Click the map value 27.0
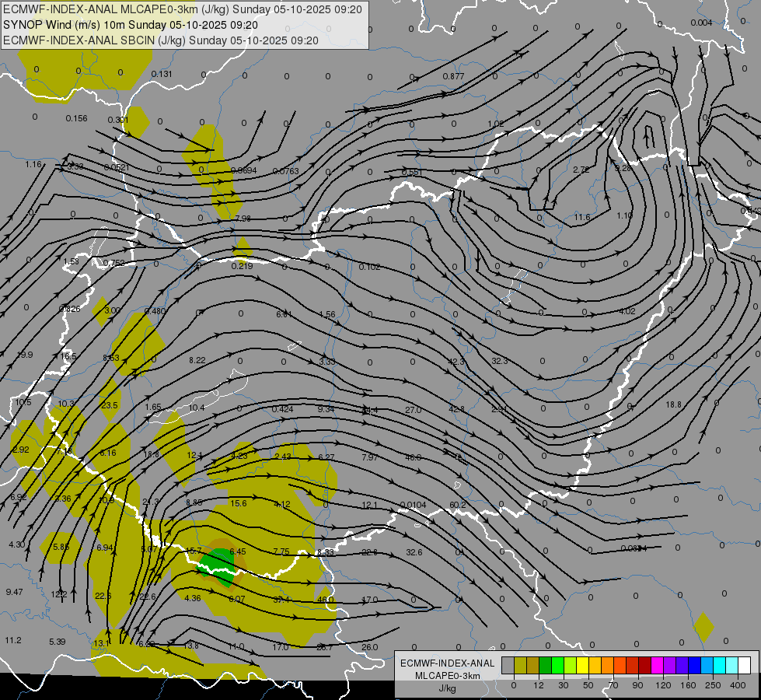This screenshot has height=700, width=761. 413,410
